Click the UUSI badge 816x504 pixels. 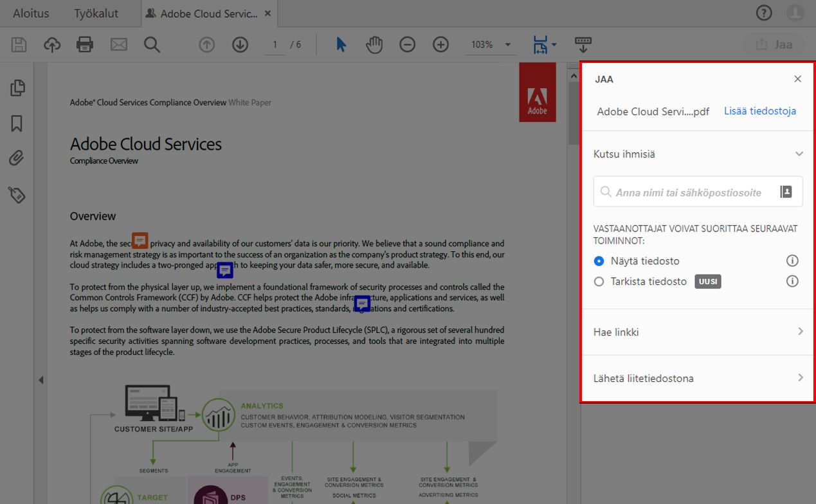pyautogui.click(x=708, y=282)
